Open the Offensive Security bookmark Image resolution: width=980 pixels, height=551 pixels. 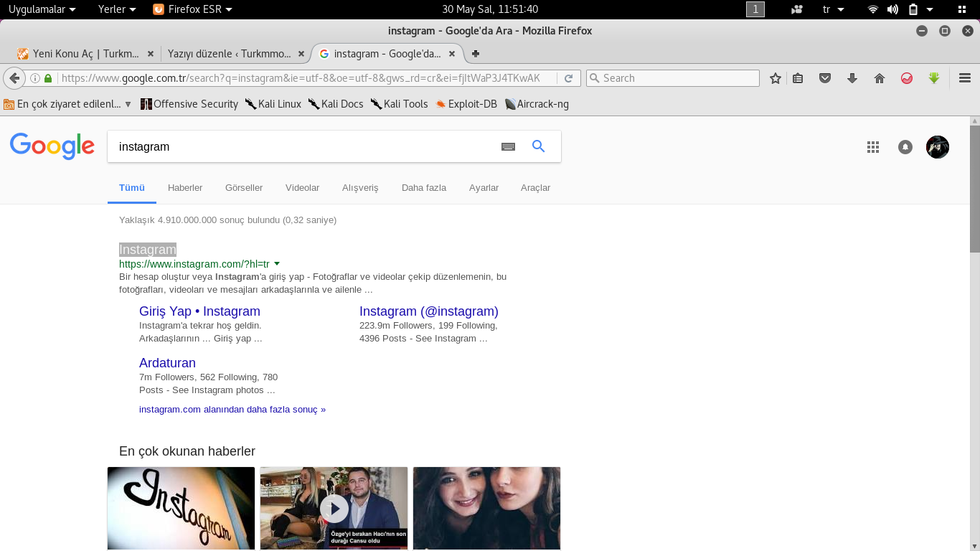point(189,104)
